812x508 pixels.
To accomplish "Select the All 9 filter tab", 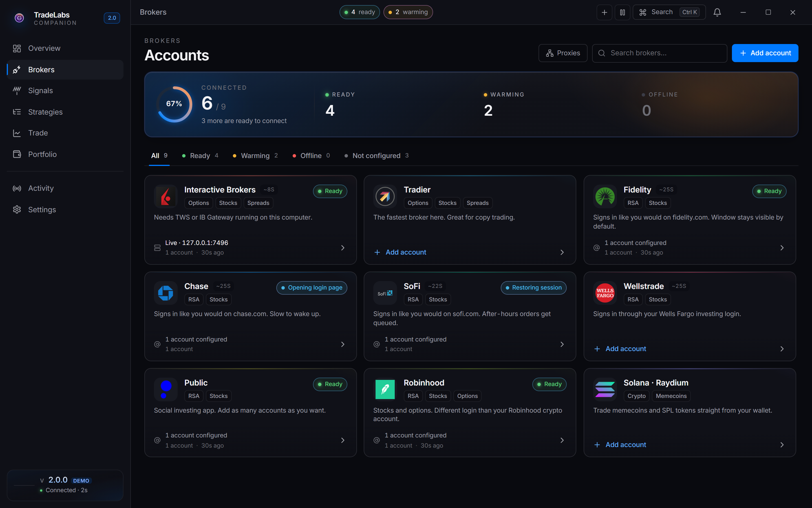I will pyautogui.click(x=159, y=156).
